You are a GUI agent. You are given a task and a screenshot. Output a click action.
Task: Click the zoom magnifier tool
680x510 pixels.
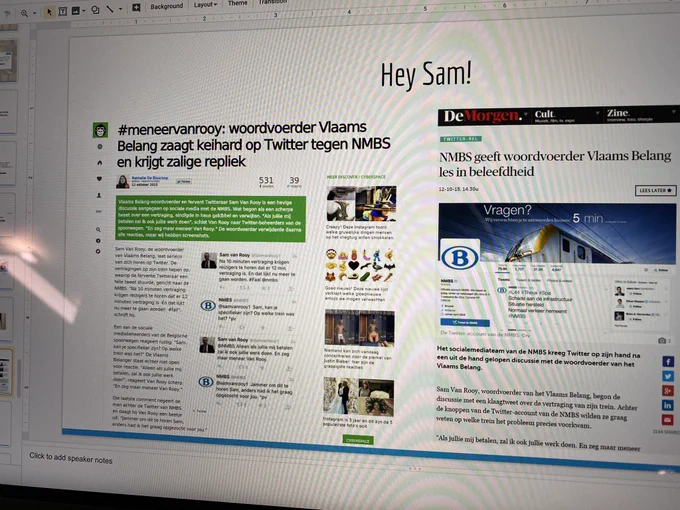click(x=24, y=13)
